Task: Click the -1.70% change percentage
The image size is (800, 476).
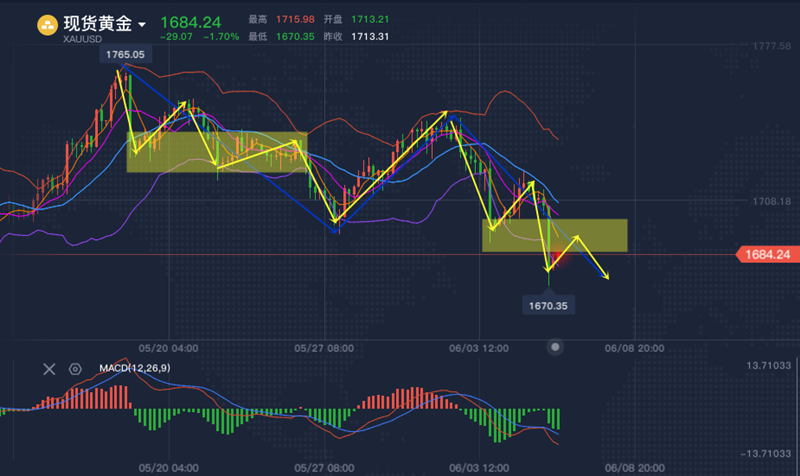Action: pyautogui.click(x=220, y=36)
